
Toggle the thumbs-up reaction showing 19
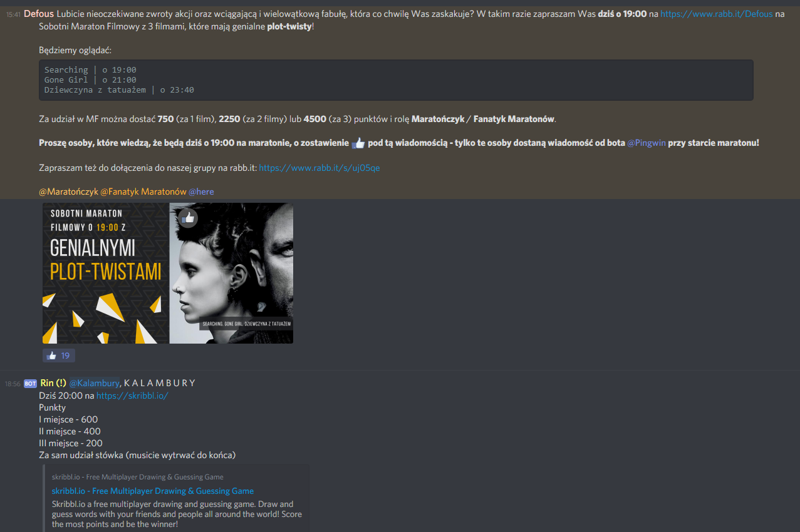pos(59,356)
